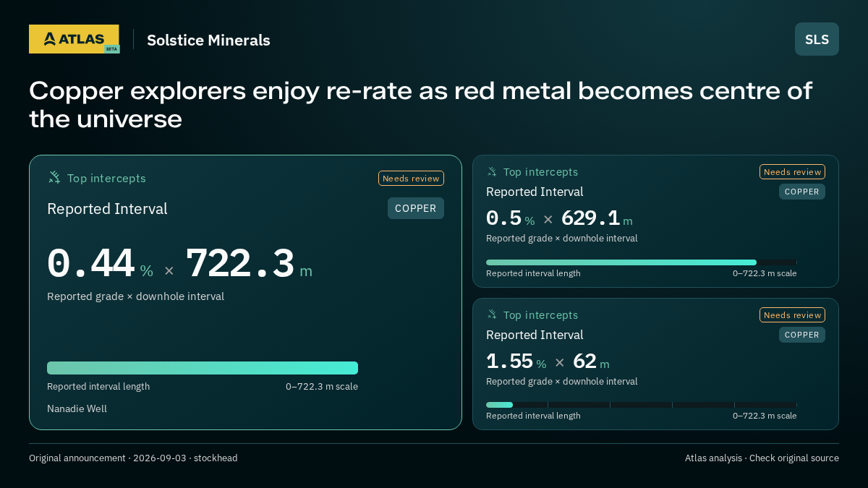Click the Solstice Minerals company name
Viewport: 868px width, 488px height.
click(x=208, y=40)
